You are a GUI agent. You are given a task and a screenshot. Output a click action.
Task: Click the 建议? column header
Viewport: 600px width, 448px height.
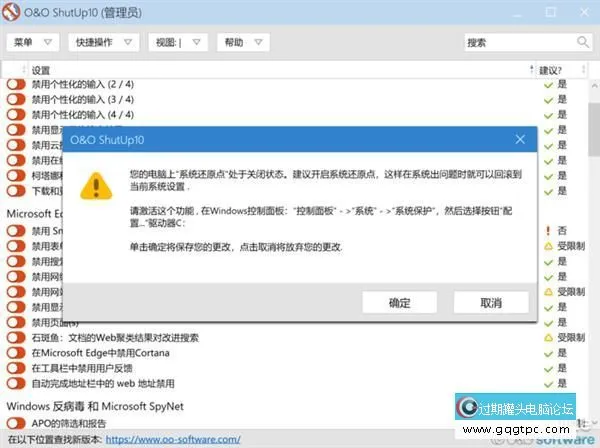pos(550,70)
